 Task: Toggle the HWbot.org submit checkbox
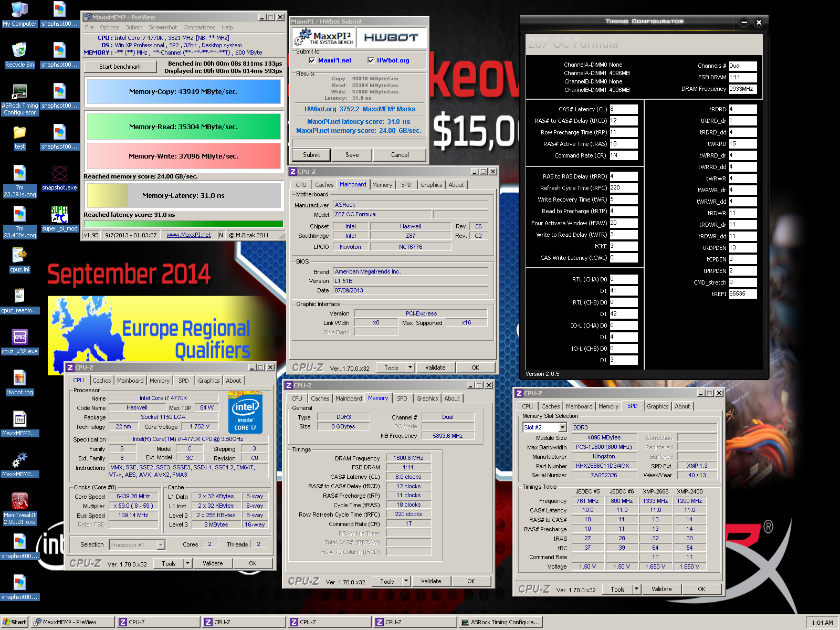(371, 60)
